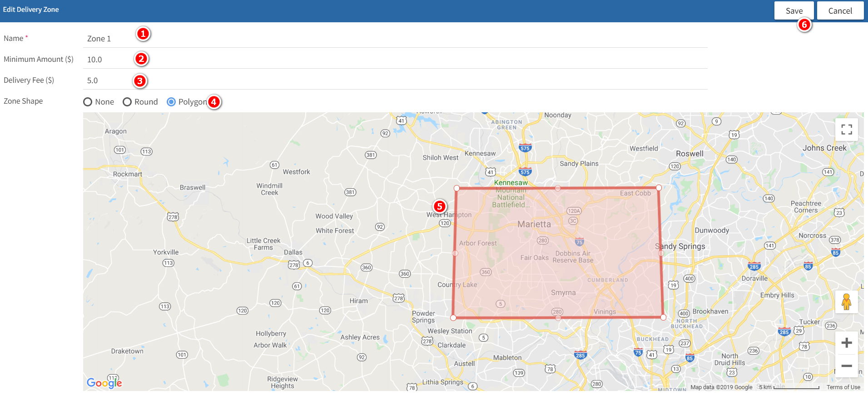Click the Austell label on the map
Image resolution: width=868 pixels, height=406 pixels.
click(464, 364)
